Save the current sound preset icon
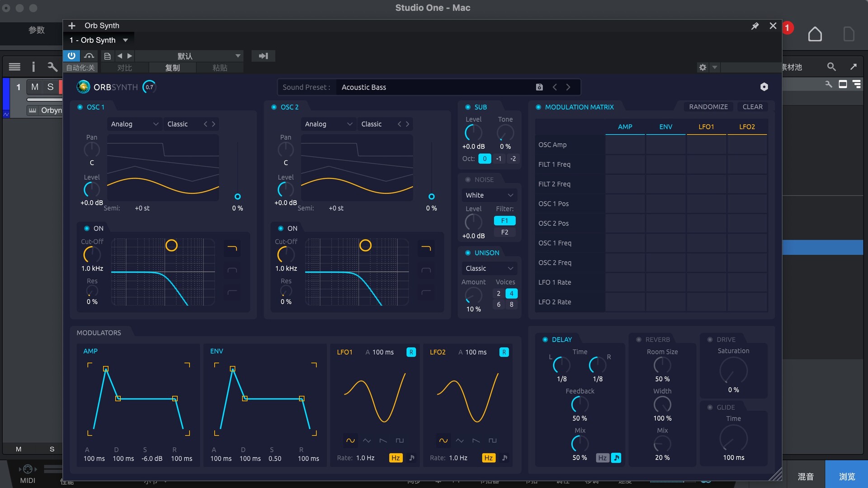This screenshot has height=488, width=868. point(539,87)
